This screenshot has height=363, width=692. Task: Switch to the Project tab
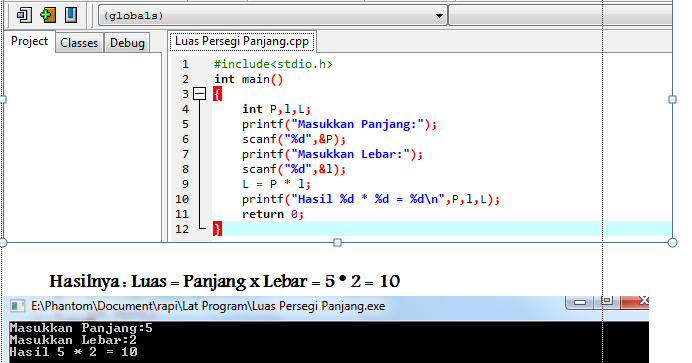point(29,41)
